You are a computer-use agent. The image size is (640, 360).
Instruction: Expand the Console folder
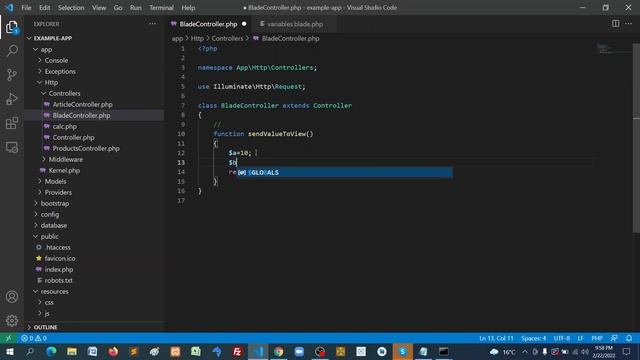[x=56, y=60]
